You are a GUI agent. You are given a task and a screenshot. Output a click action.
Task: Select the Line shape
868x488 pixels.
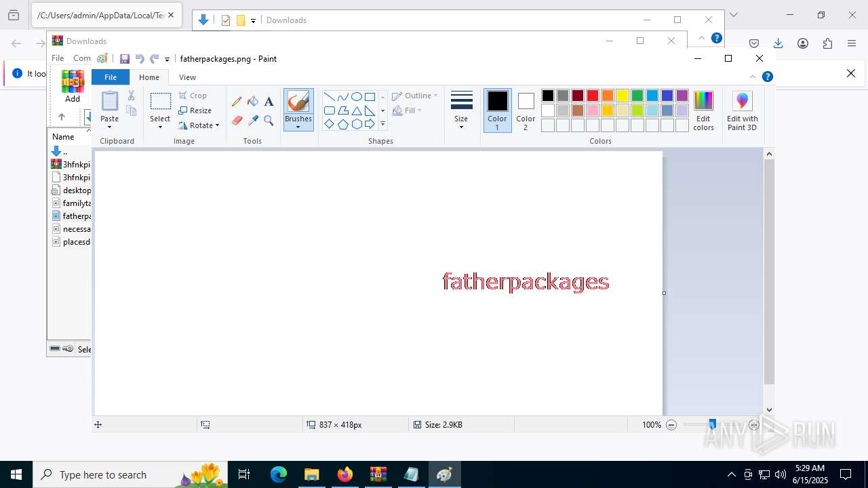click(x=329, y=96)
